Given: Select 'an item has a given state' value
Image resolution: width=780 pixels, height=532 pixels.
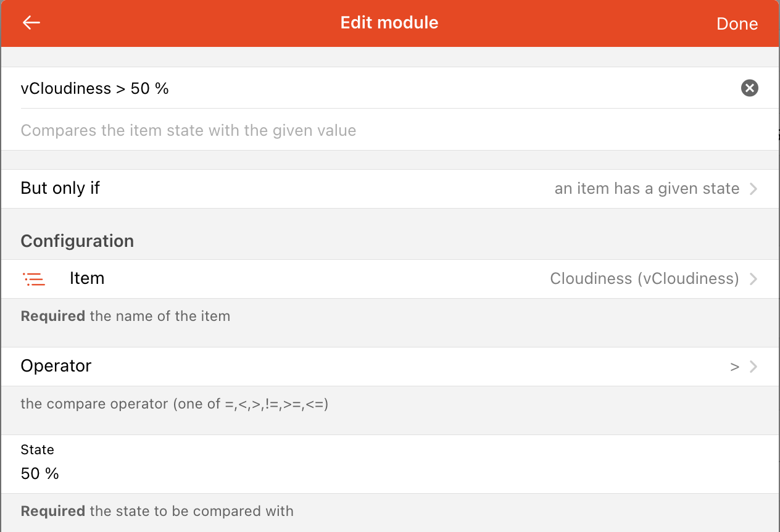Looking at the screenshot, I should pyautogui.click(x=647, y=189).
